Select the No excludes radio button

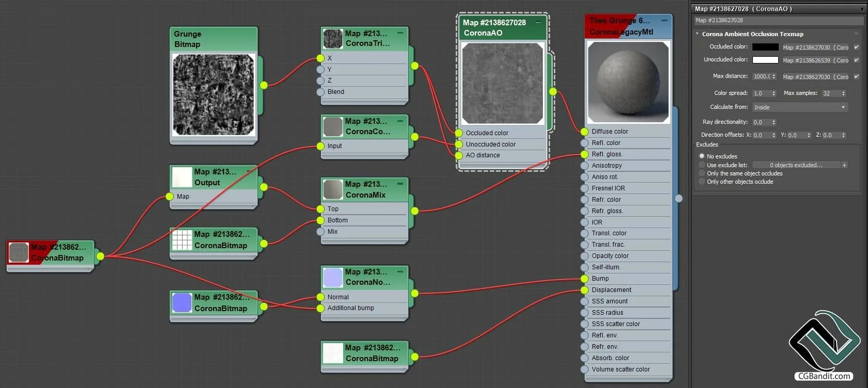pos(702,156)
